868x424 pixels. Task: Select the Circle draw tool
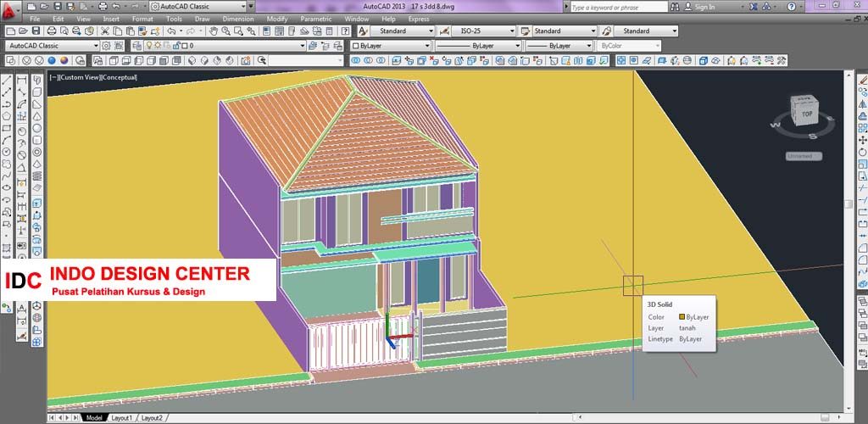7,152
